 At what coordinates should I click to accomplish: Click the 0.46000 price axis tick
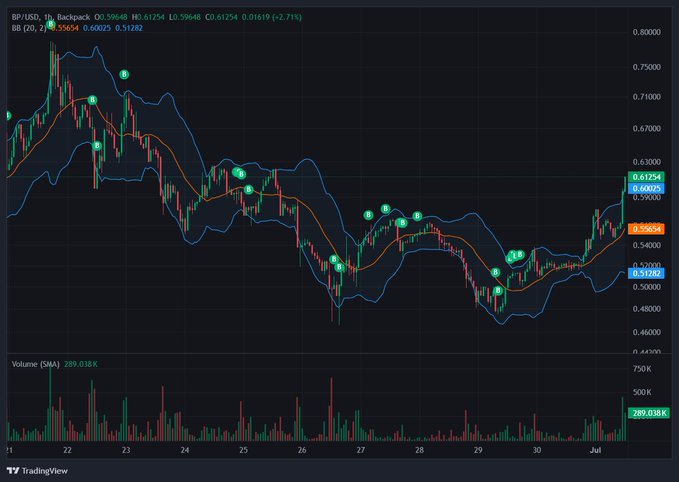tap(647, 333)
